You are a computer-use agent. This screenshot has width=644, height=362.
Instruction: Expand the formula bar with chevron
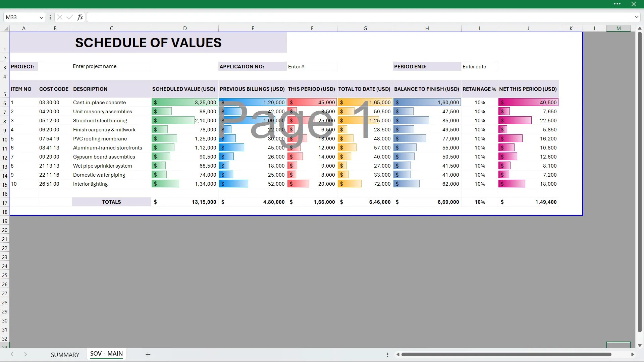click(x=636, y=17)
